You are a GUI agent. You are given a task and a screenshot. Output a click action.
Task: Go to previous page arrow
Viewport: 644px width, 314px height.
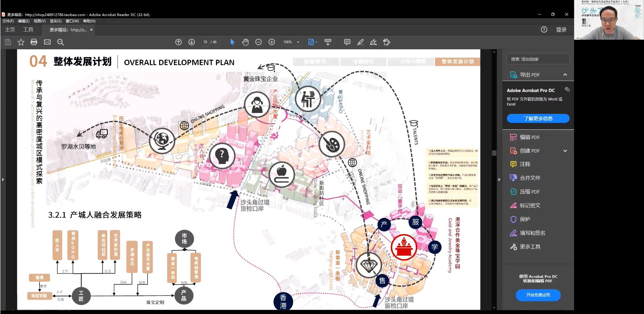point(178,42)
